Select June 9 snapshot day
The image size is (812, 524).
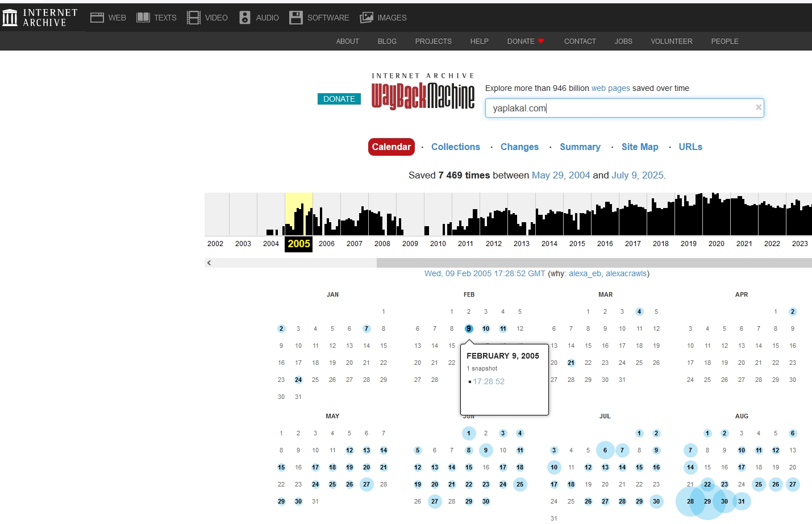pyautogui.click(x=486, y=450)
